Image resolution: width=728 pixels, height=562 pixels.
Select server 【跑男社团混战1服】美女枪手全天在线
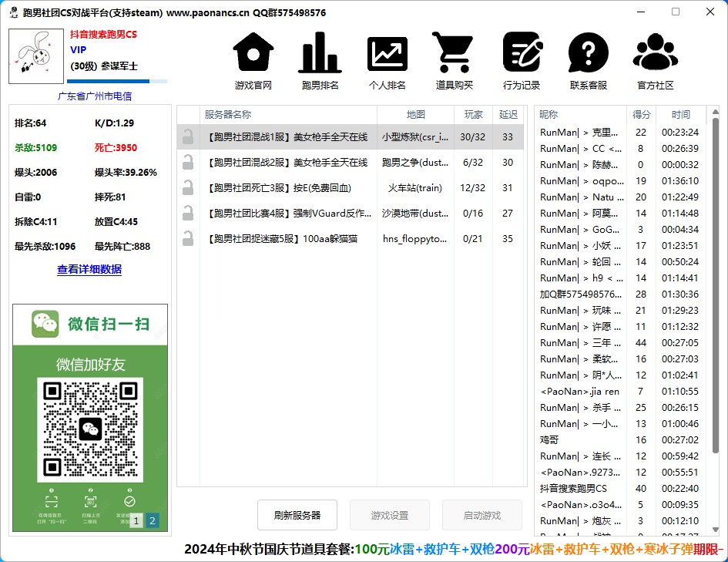point(351,137)
